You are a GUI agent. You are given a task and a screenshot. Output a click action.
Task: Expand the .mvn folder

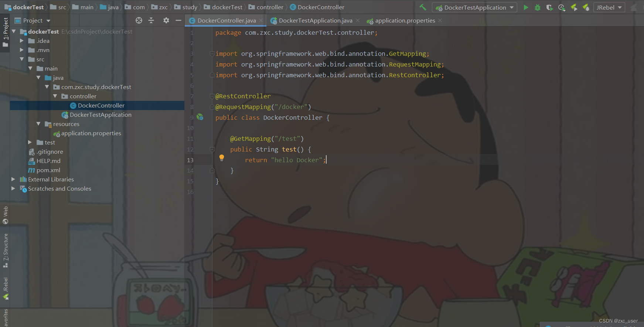pyautogui.click(x=22, y=50)
